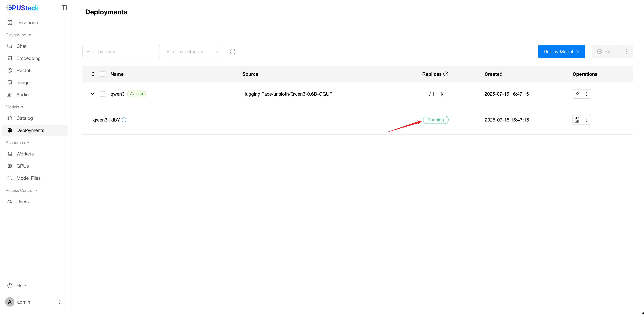Viewport: 644px width, 314px height.
Task: Go to the Embedding playground
Action: tap(35, 58)
